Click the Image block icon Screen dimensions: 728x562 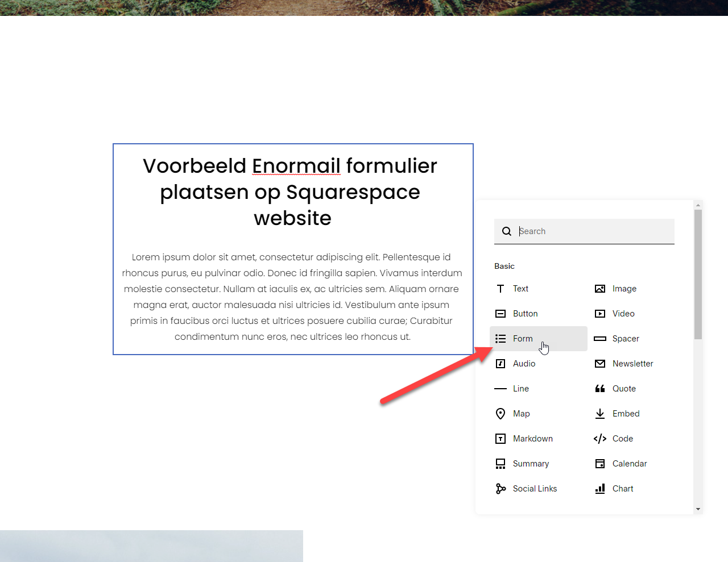coord(600,289)
